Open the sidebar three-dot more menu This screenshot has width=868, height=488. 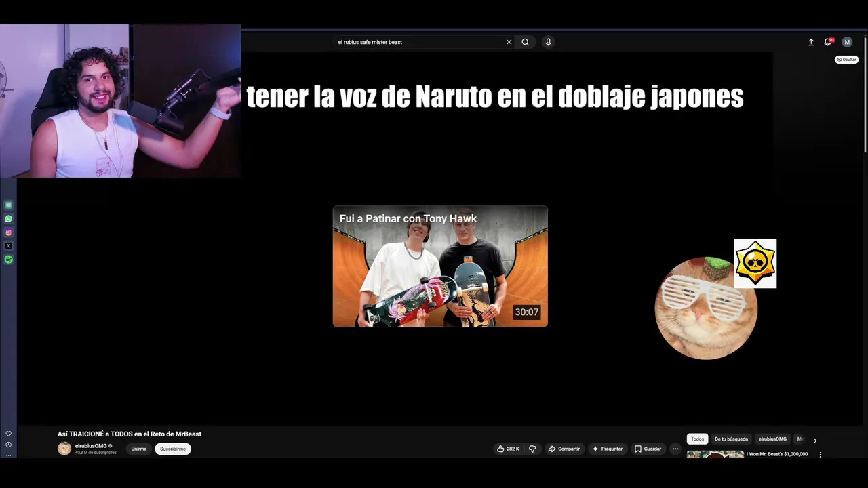click(x=9, y=455)
